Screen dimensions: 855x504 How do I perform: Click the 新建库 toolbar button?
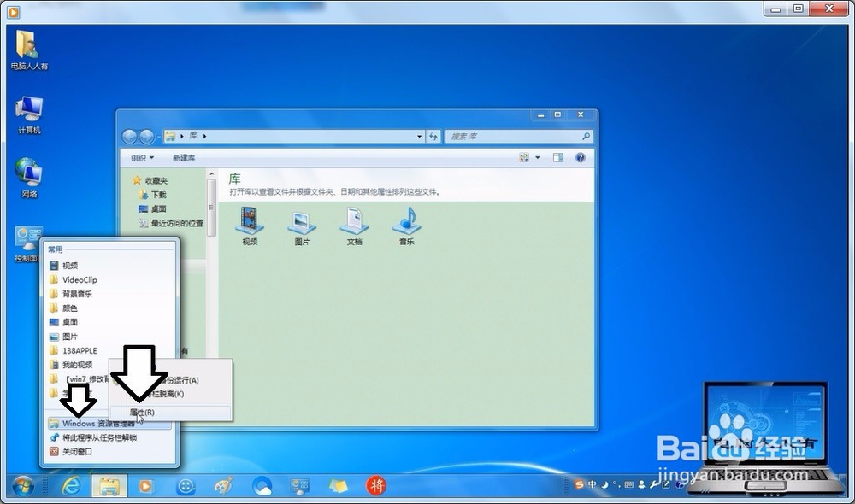point(184,157)
